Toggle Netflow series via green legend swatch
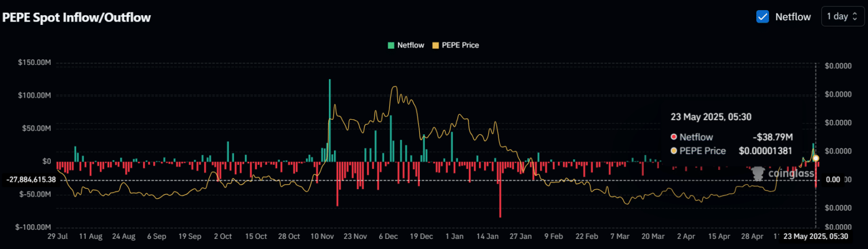 pyautogui.click(x=391, y=45)
